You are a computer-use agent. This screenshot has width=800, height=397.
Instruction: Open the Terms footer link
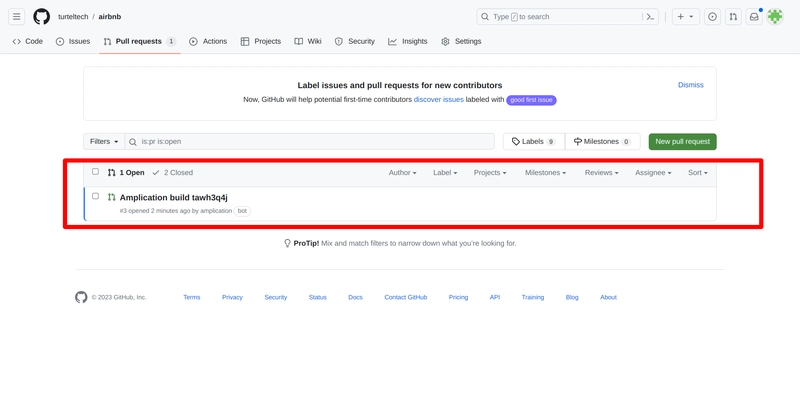[192, 297]
